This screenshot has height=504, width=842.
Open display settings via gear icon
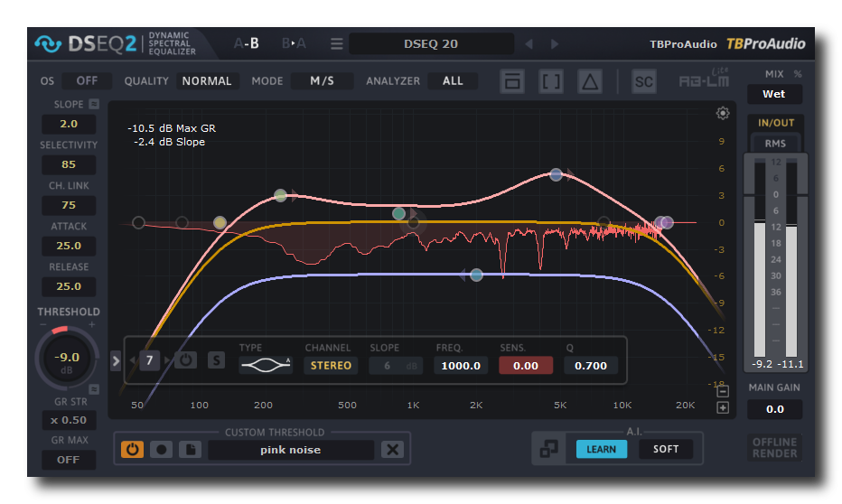coord(723,113)
